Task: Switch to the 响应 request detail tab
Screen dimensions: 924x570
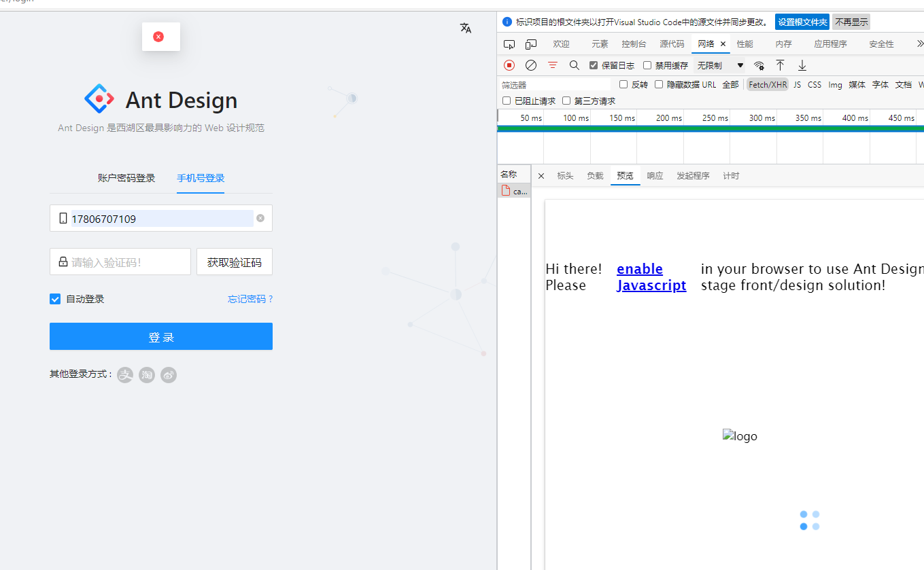Action: click(x=655, y=176)
